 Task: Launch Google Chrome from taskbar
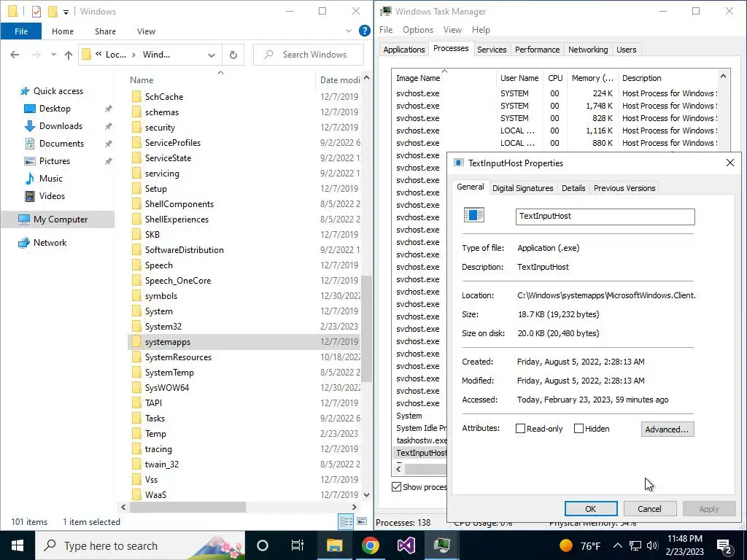[x=370, y=545]
